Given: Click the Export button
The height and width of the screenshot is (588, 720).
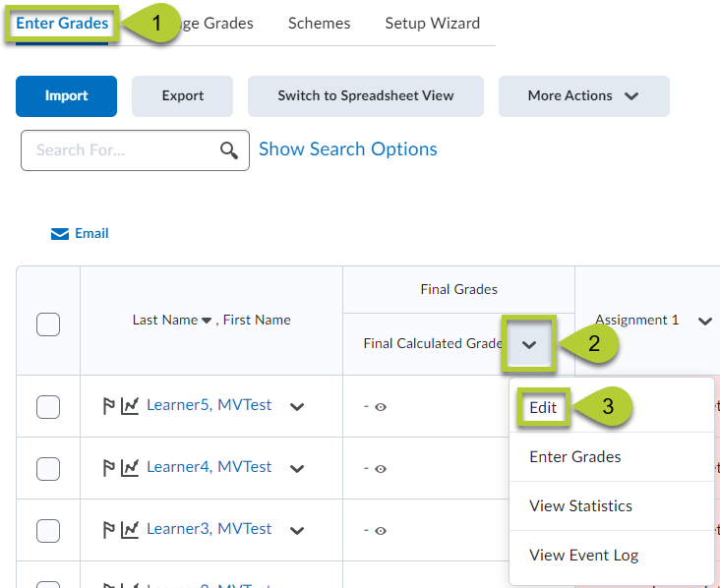Looking at the screenshot, I should [x=182, y=96].
